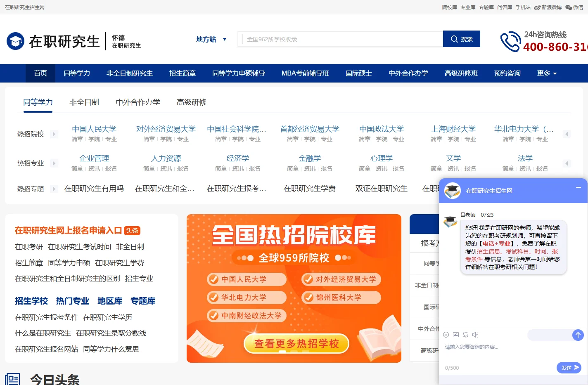This screenshot has height=385, width=588.
Task: Click the arrow beside 热招专题
Action: click(54, 189)
